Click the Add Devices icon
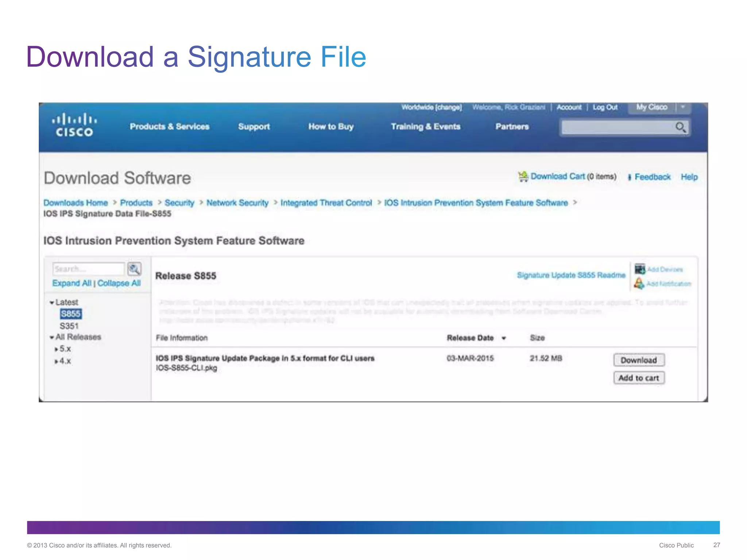747x560 pixels. (x=640, y=269)
